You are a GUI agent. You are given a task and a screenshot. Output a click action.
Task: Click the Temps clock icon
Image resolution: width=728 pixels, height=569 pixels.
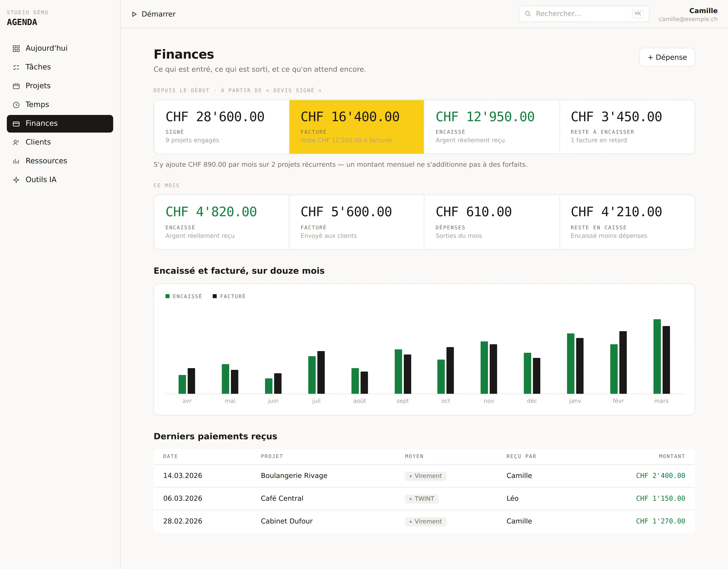pos(16,105)
